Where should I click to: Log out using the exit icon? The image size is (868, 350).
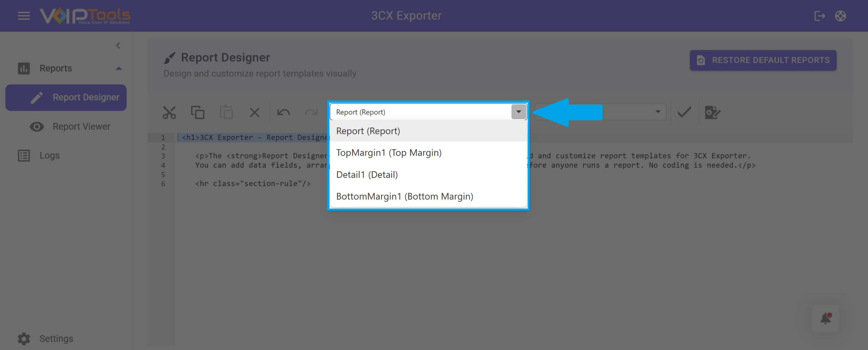pyautogui.click(x=820, y=16)
